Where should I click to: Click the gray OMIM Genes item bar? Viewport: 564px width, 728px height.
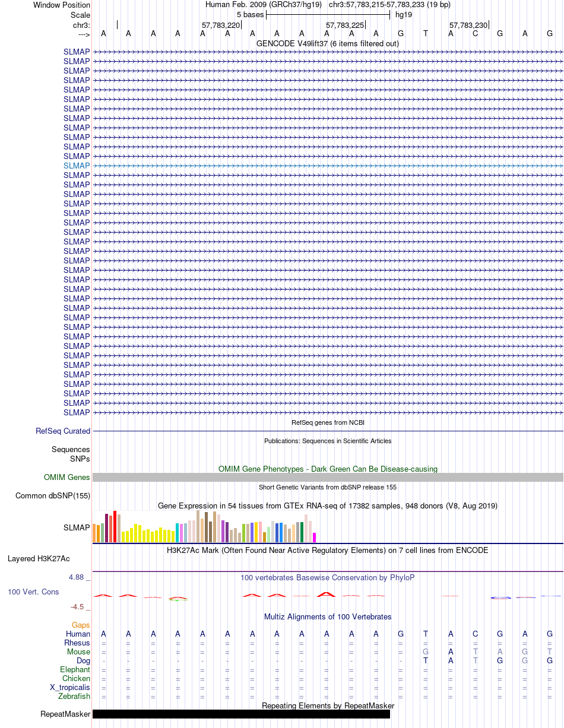pyautogui.click(x=328, y=477)
